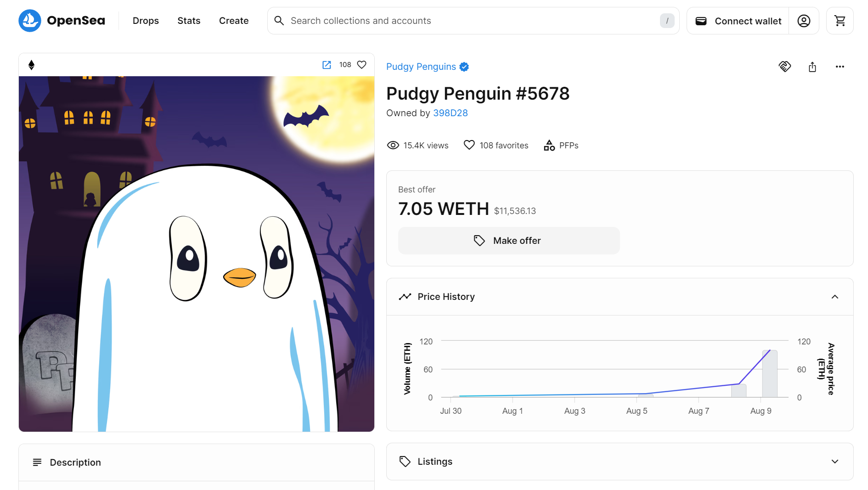
Task: Open the Stats menu
Action: [189, 21]
